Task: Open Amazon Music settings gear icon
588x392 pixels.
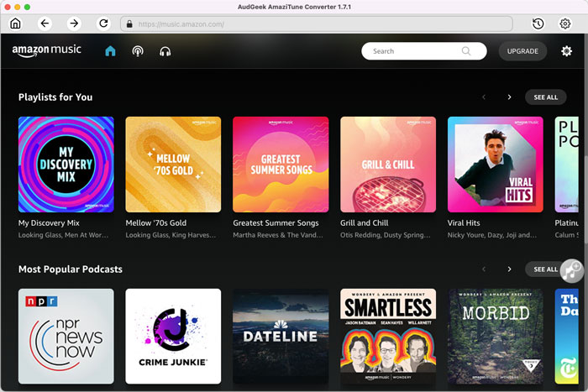Action: pyautogui.click(x=566, y=51)
